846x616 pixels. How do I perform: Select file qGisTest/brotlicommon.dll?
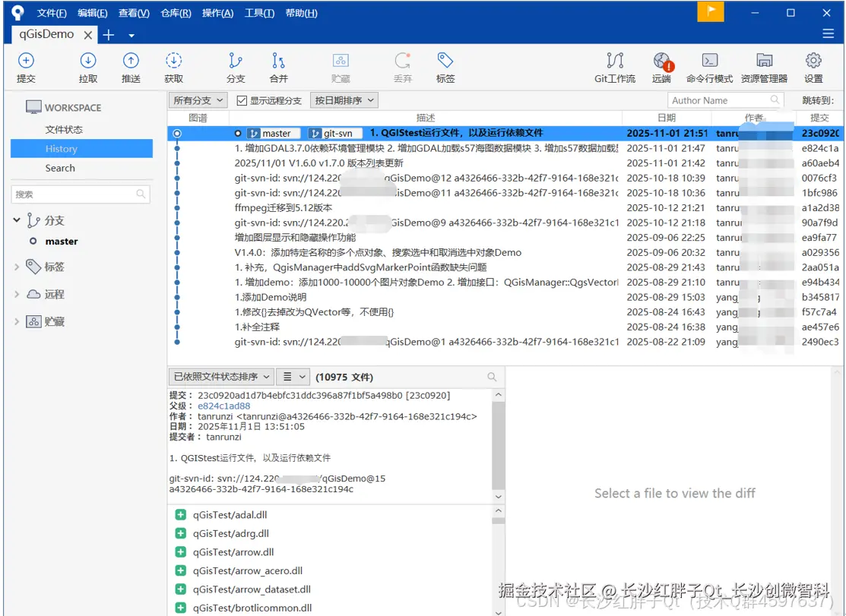252,608
